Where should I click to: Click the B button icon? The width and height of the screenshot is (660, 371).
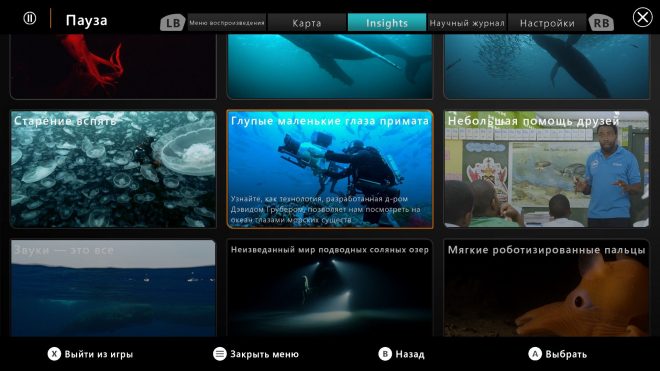point(385,354)
